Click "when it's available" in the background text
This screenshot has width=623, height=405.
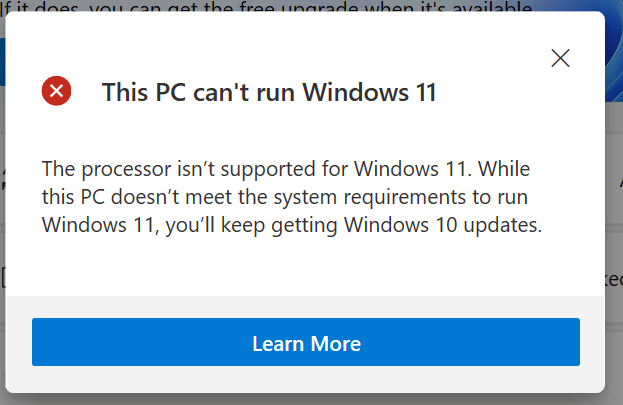(450, 6)
